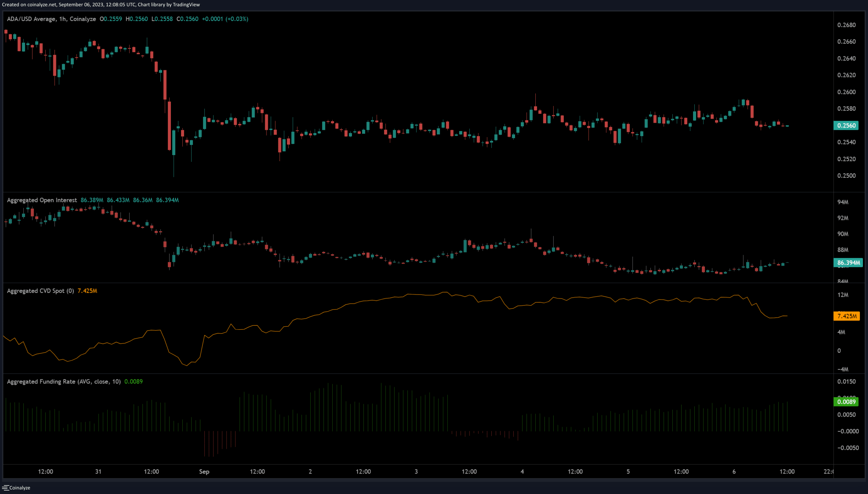Click the 90M open interest axis label
Image resolution: width=868 pixels, height=494 pixels.
coord(843,234)
